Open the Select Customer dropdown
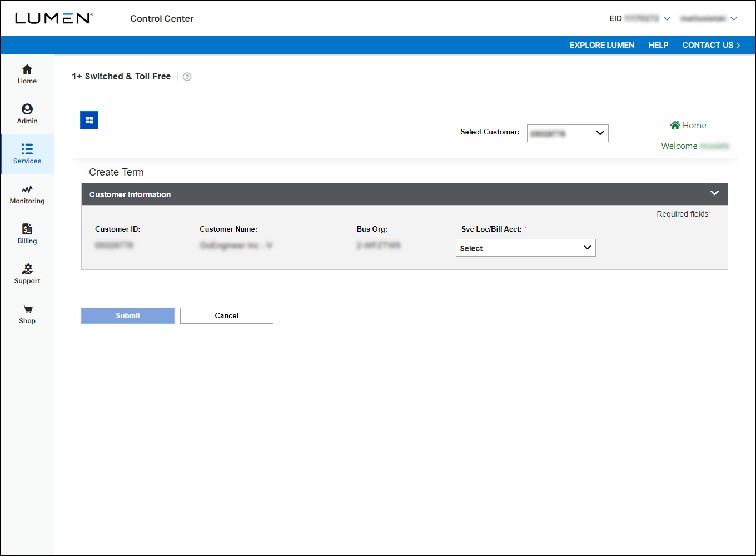Screen dimensions: 756x556 tap(568, 133)
